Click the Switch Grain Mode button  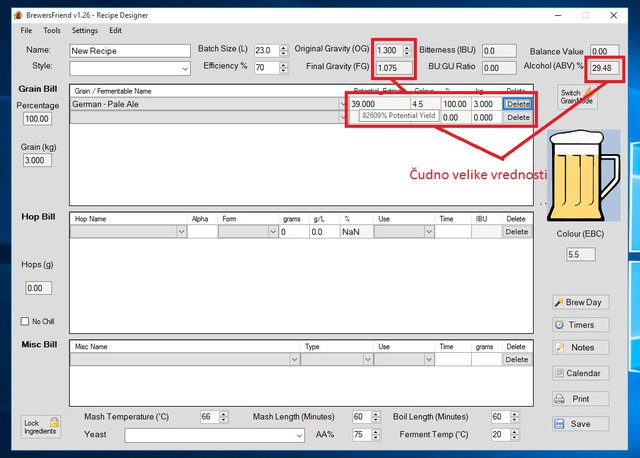point(577,97)
